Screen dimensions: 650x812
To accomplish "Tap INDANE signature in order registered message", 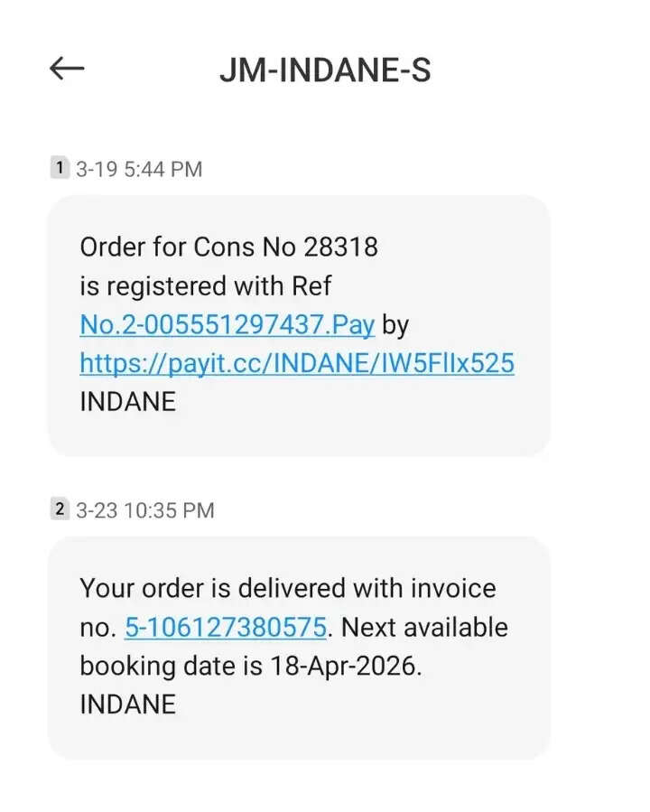I will click(x=127, y=402).
